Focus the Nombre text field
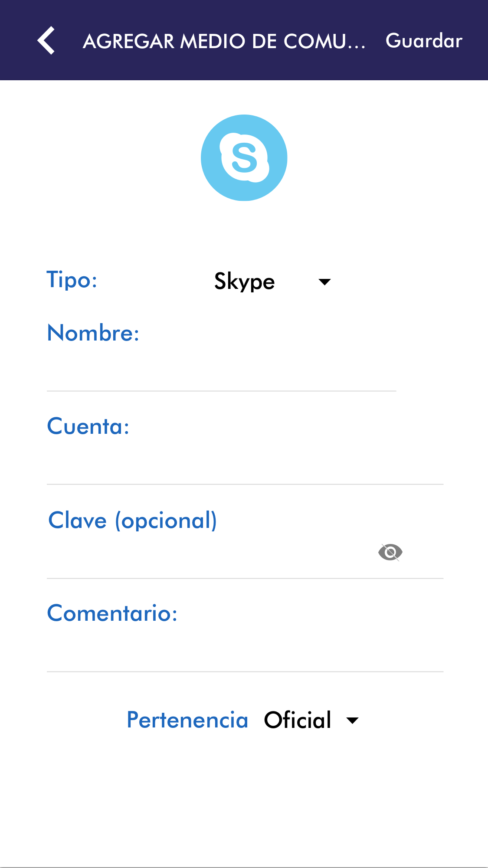 coord(221,373)
